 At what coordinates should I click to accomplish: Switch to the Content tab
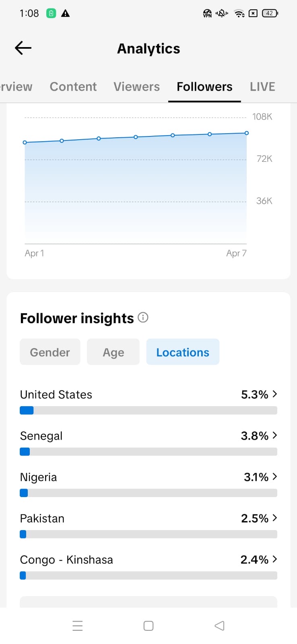click(x=73, y=87)
